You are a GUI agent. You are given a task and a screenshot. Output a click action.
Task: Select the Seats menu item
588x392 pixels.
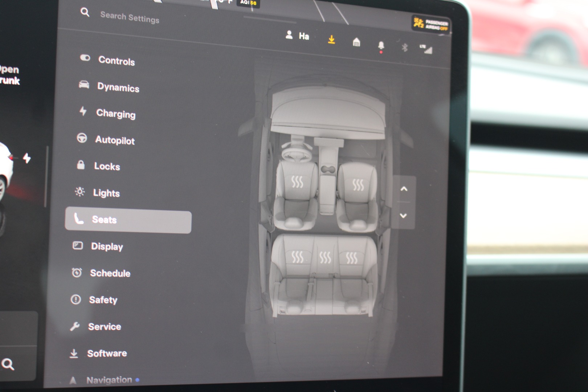(128, 220)
